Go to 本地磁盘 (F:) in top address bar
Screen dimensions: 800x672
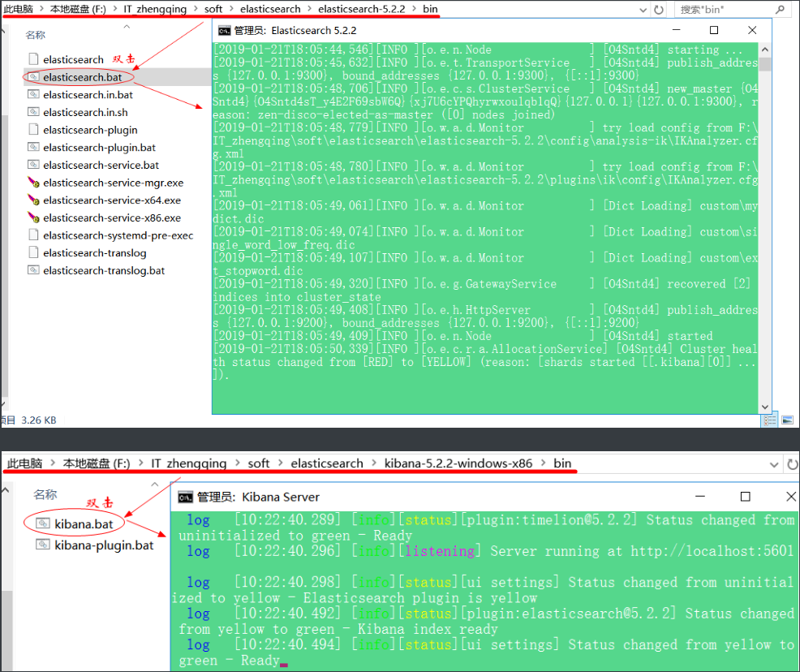(x=78, y=9)
